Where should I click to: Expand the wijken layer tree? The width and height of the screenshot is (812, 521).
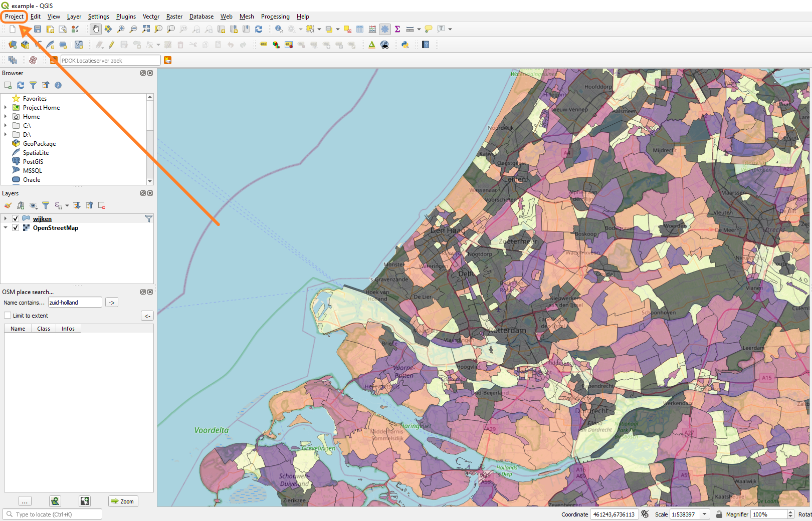(x=6, y=219)
